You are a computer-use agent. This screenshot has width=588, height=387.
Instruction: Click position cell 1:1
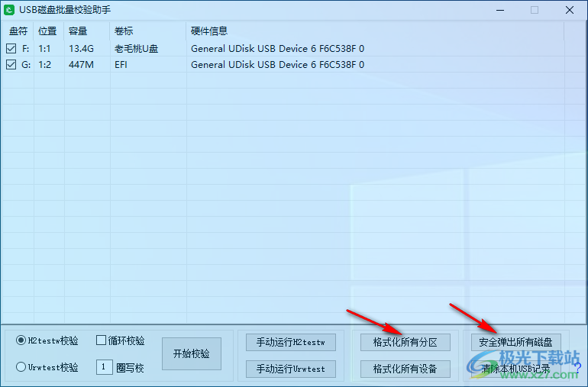point(44,48)
